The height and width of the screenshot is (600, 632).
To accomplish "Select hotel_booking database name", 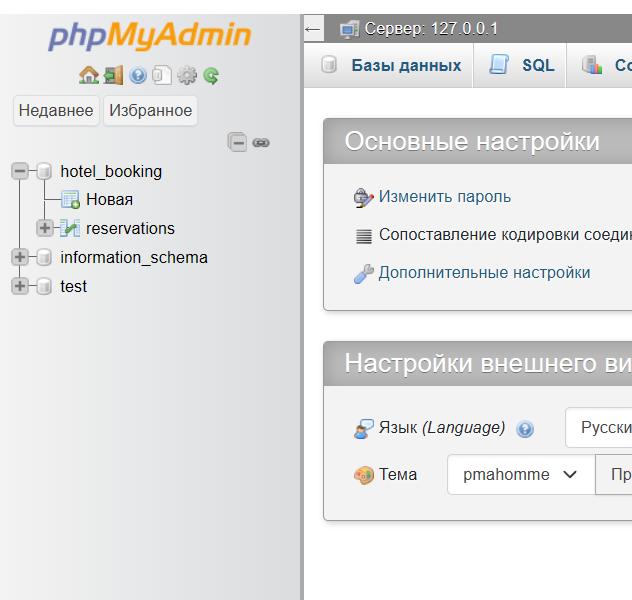I will point(111,172).
